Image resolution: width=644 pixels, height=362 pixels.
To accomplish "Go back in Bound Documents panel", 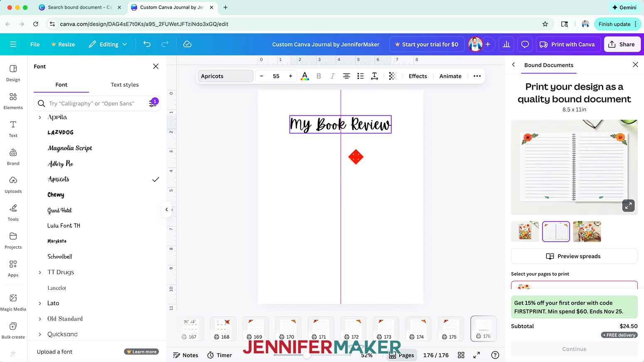I will click(x=514, y=65).
